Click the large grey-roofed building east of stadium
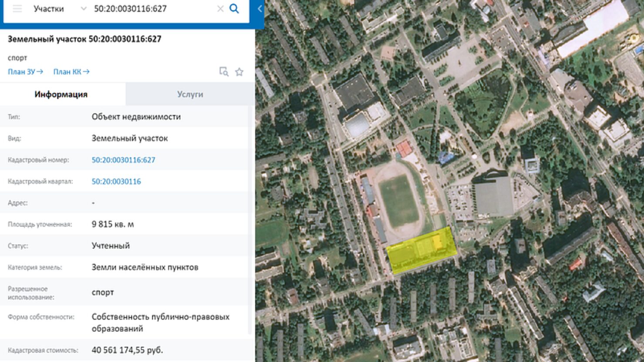644x362 pixels. point(493,197)
